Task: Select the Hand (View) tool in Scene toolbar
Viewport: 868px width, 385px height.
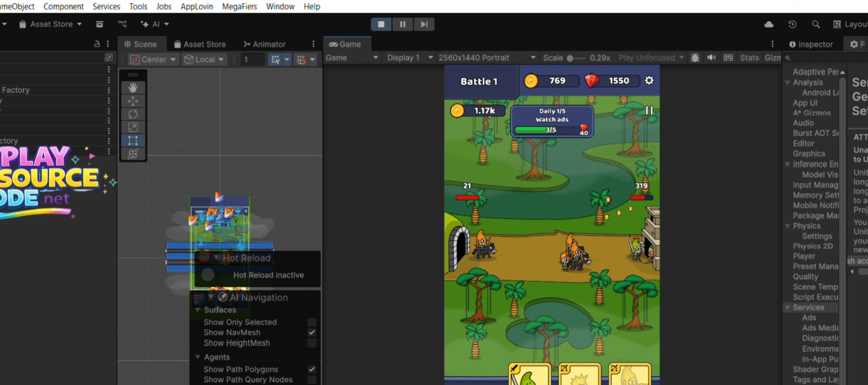Action: pyautogui.click(x=133, y=87)
